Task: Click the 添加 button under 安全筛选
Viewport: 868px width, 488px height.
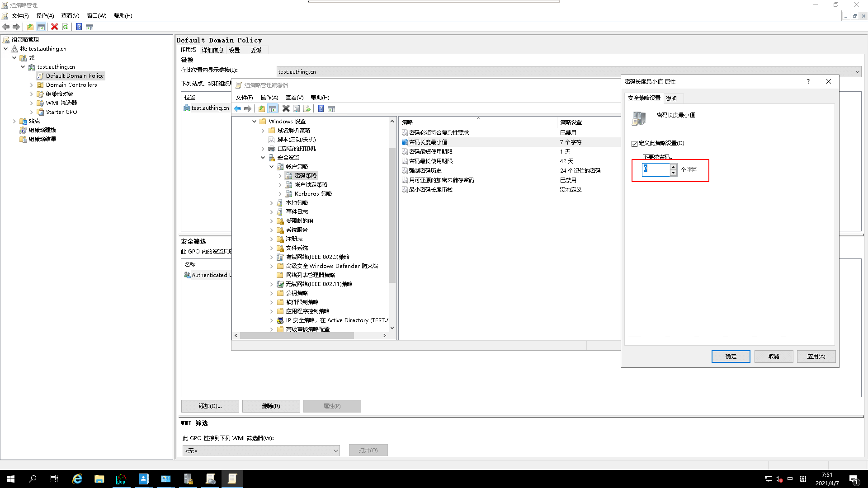Action: pyautogui.click(x=210, y=406)
